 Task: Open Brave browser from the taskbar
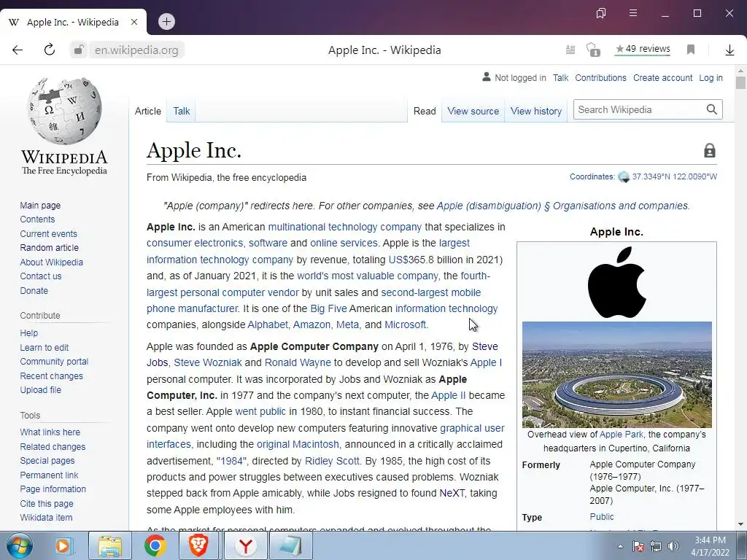(198, 545)
